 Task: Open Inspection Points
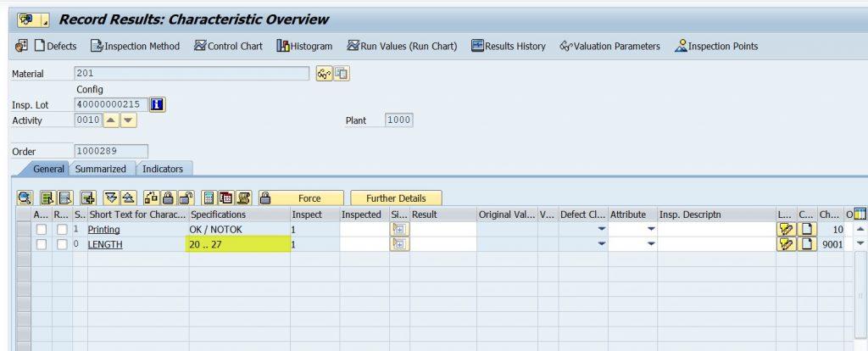point(716,46)
